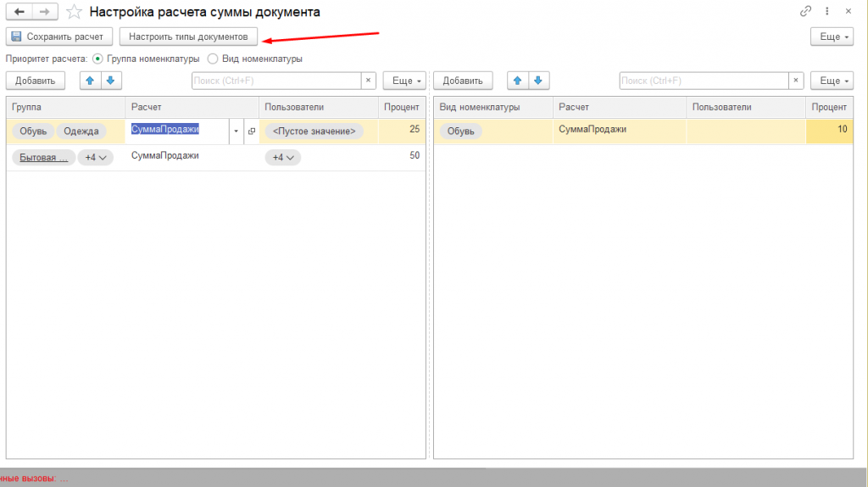Select the Группа номенклатуры priority radio button

(97, 59)
